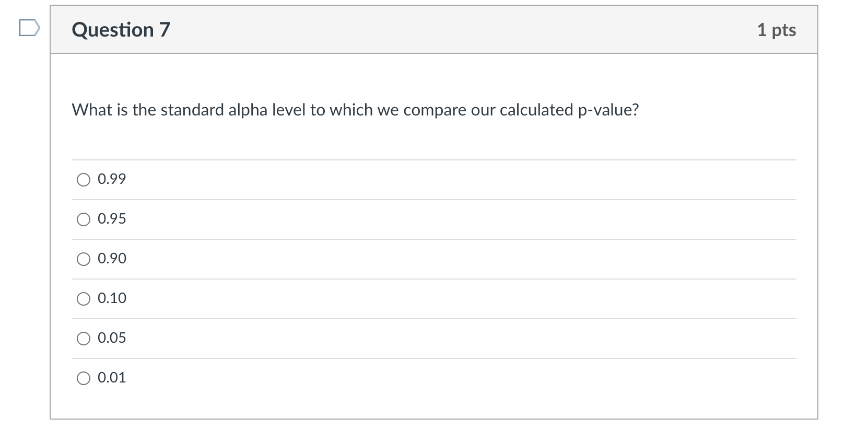The image size is (868, 441).
Task: Click the question text about alpha level
Action: point(355,110)
